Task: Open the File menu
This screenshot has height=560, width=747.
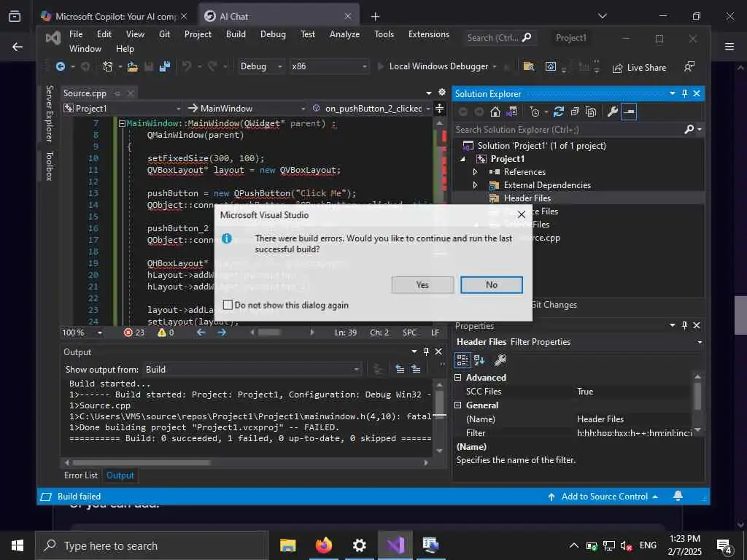Action: pyautogui.click(x=76, y=34)
